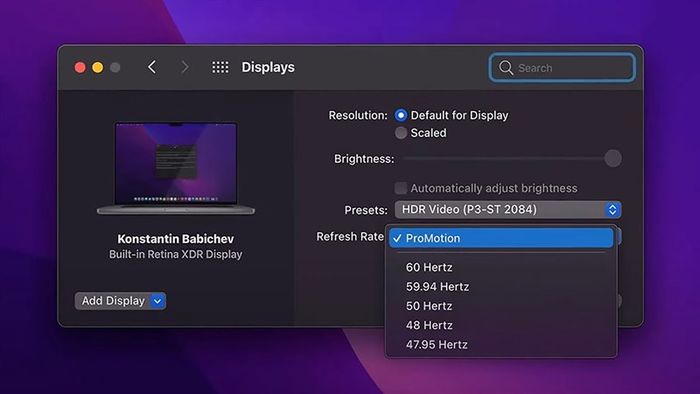The height and width of the screenshot is (394, 700).
Task: Choose ProMotion refresh rate
Action: pyautogui.click(x=501, y=238)
